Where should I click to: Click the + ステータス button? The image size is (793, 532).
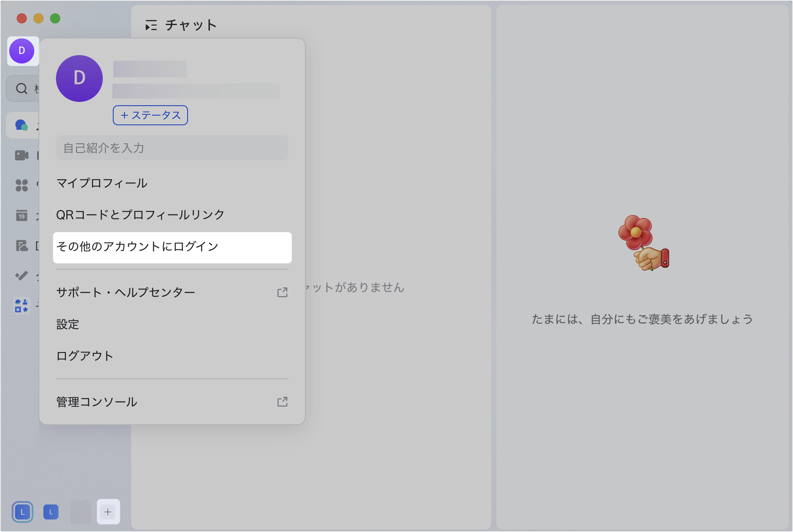(x=150, y=115)
